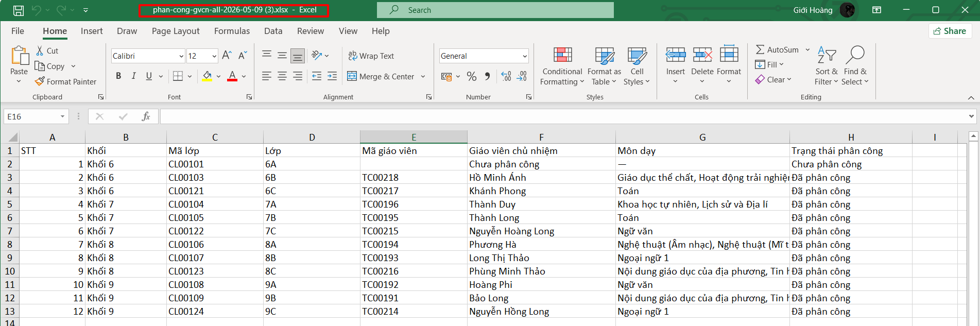Click the Insert cells icon
Viewport: 980px width, 326px height.
pyautogui.click(x=675, y=55)
